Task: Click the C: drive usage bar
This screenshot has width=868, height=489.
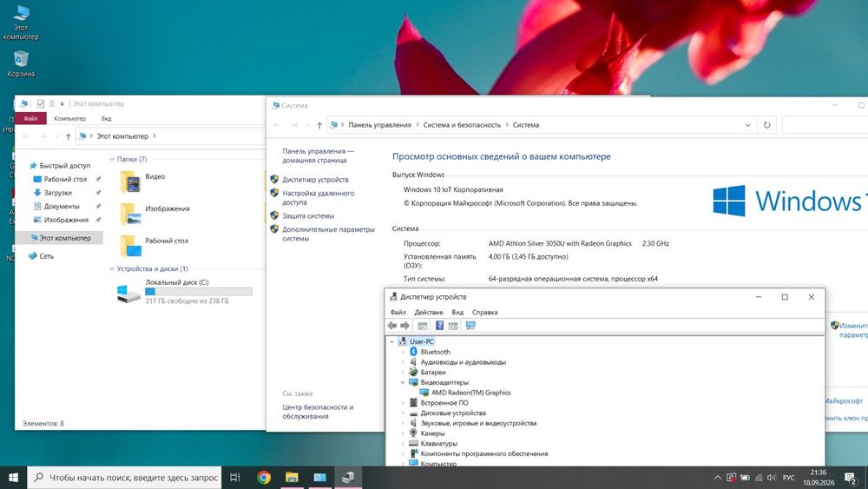Action: [x=198, y=291]
